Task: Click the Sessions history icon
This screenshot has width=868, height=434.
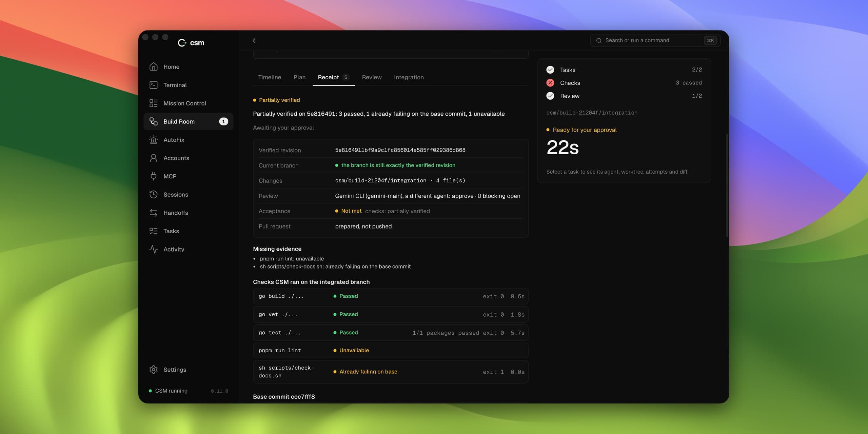Action: [x=154, y=194]
